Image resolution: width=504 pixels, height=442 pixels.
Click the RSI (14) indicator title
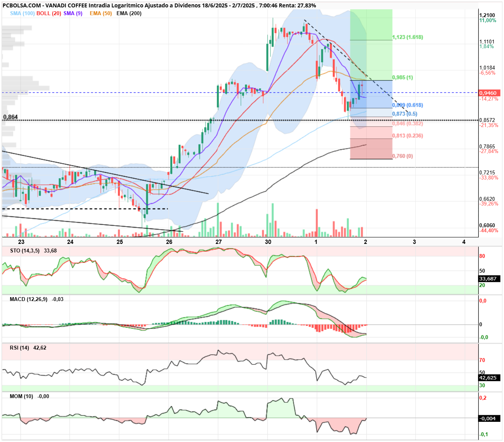click(x=19, y=348)
